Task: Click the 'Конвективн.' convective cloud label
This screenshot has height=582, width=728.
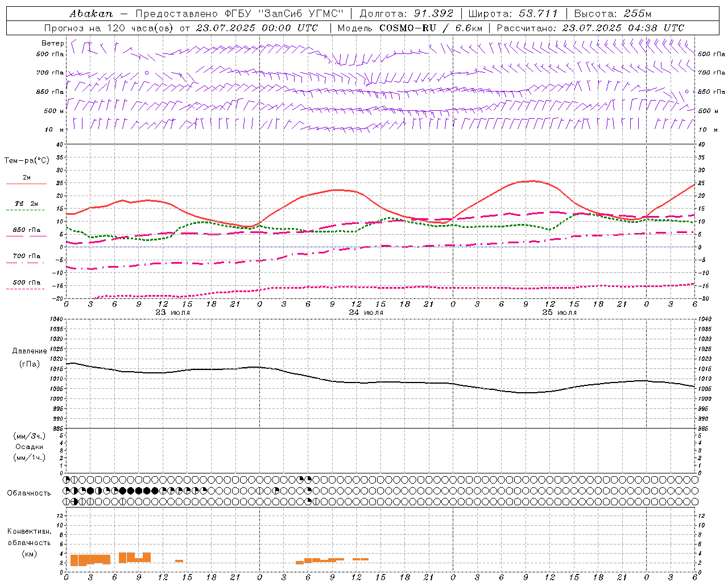Action: click(29, 531)
